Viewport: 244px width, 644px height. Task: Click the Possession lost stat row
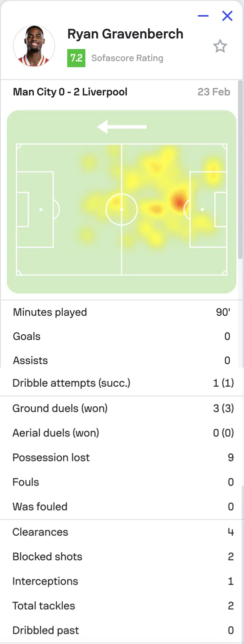click(x=122, y=457)
